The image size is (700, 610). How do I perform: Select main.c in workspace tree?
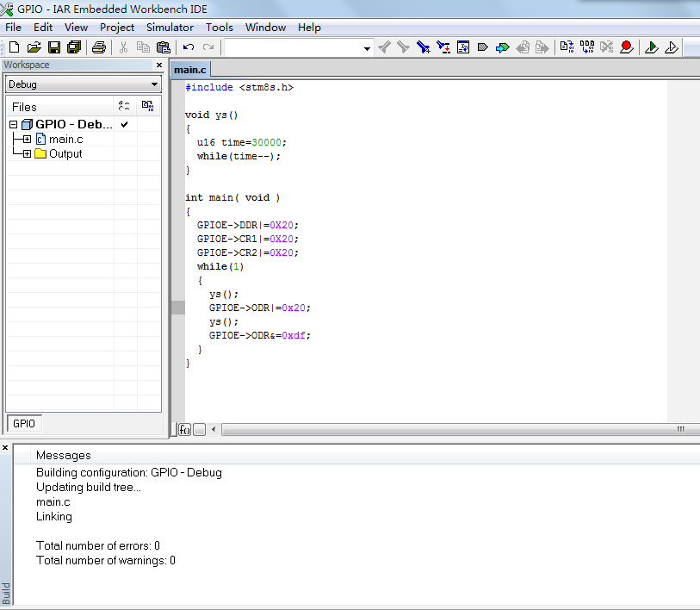[x=65, y=139]
